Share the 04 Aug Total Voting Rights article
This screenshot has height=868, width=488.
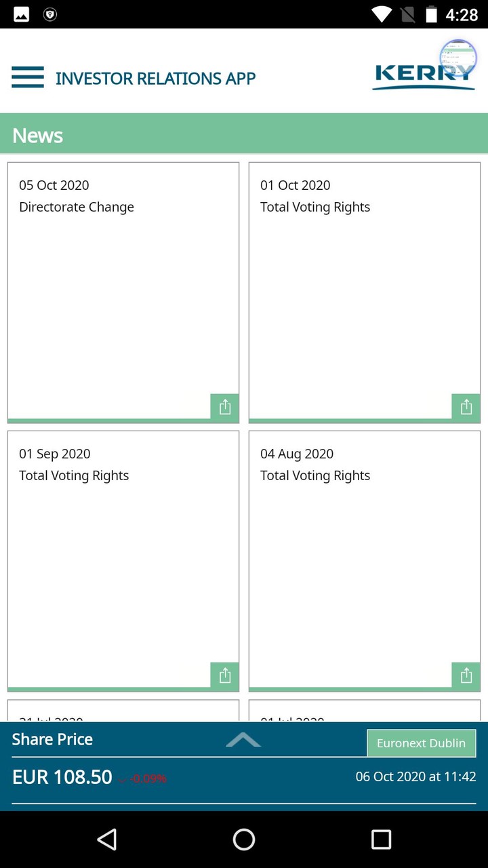click(x=466, y=675)
